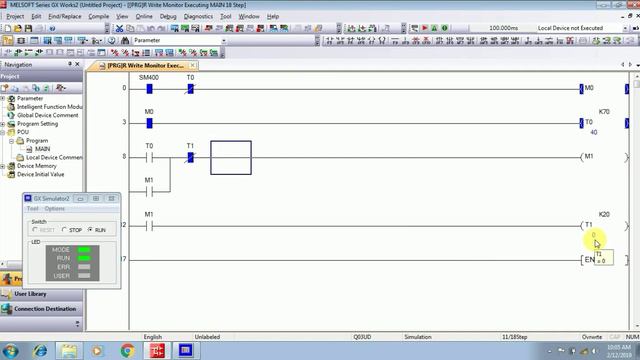Pin the Navigation panel
This screenshot has height=360, width=640.
tap(70, 64)
